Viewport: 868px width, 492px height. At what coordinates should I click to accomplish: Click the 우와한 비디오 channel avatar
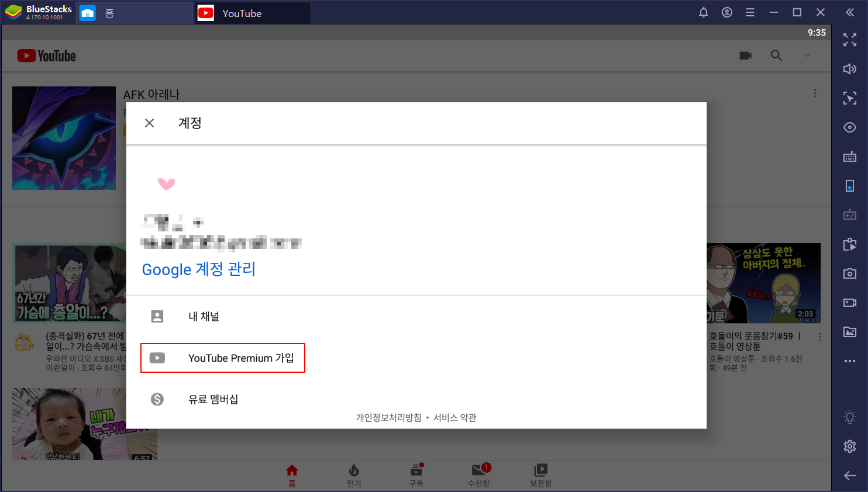25,342
